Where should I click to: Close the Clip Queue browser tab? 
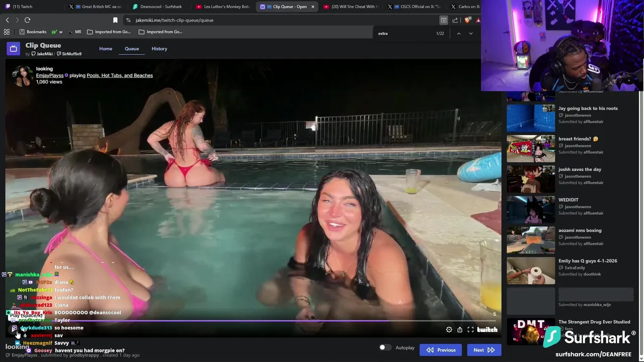pos(313,7)
